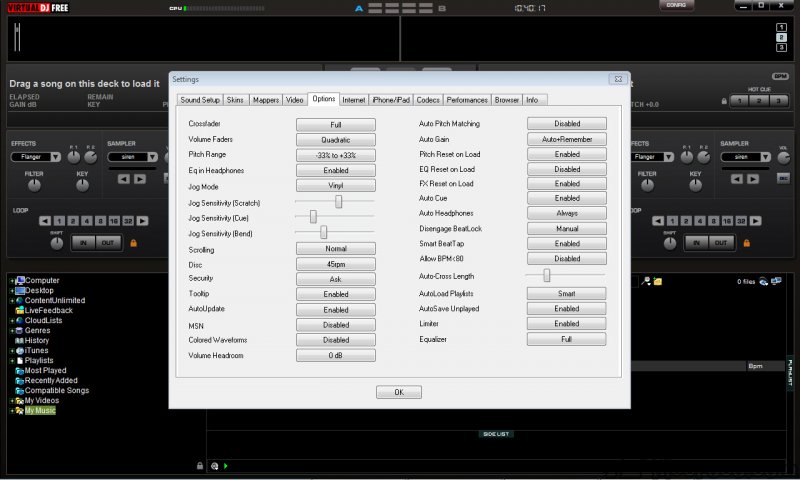Screen dimensions: 800x480
Task: Open the Skins tab
Action: [235, 100]
